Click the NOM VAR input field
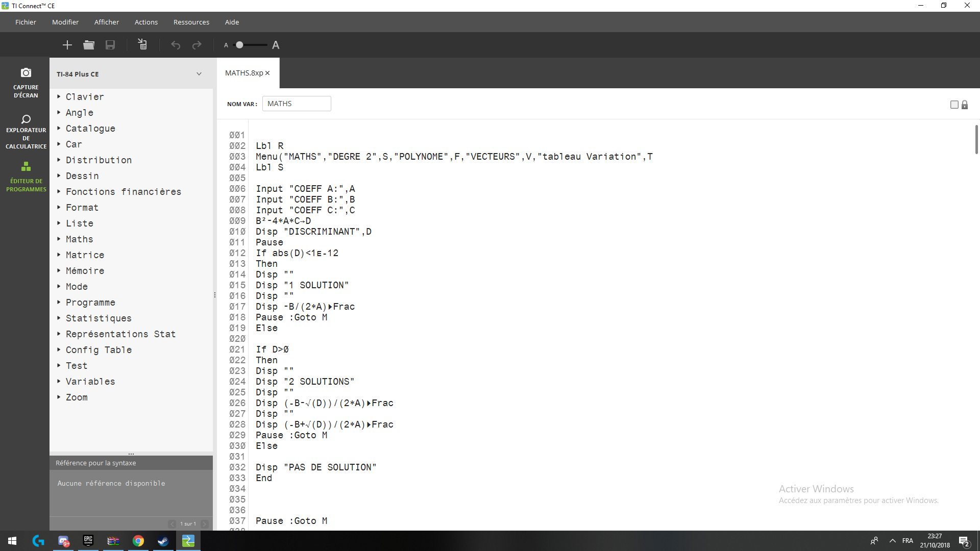Viewport: 980px width, 551px height. click(x=296, y=104)
